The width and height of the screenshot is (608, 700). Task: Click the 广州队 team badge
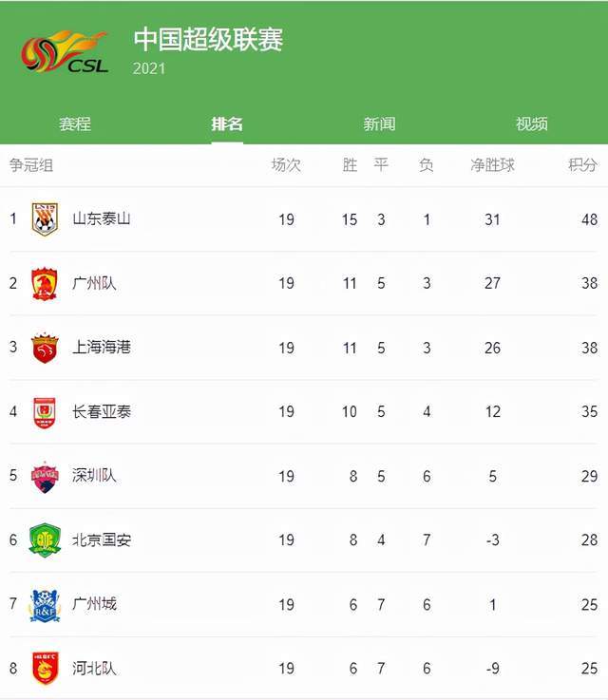[x=45, y=283]
